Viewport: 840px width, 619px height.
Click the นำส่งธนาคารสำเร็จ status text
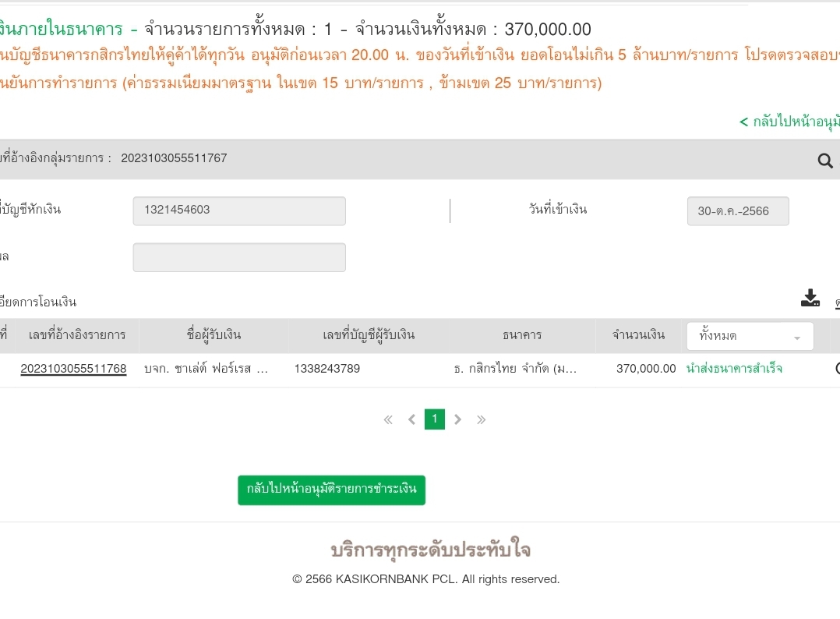(734, 369)
